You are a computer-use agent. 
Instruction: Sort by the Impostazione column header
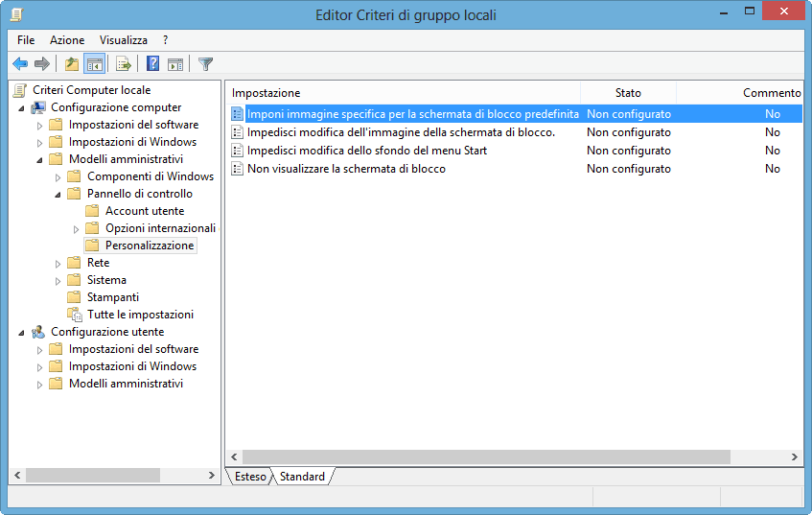404,93
